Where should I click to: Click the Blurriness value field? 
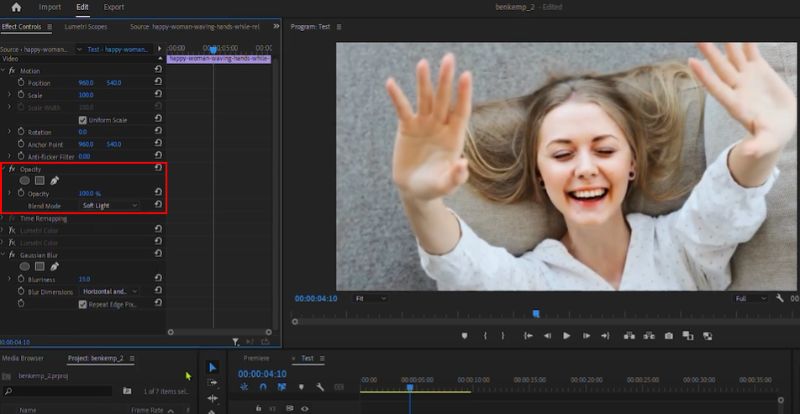pyautogui.click(x=84, y=279)
